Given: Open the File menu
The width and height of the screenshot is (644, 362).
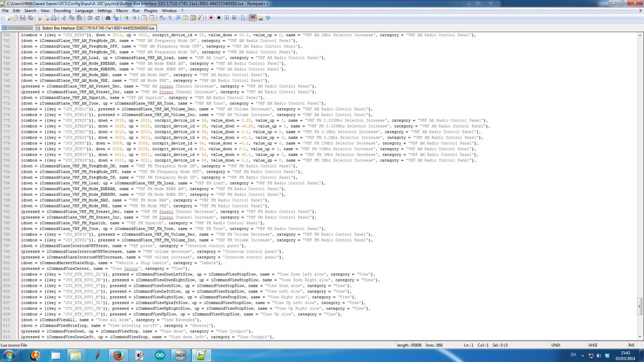Looking at the screenshot, I should tap(5, 11).
